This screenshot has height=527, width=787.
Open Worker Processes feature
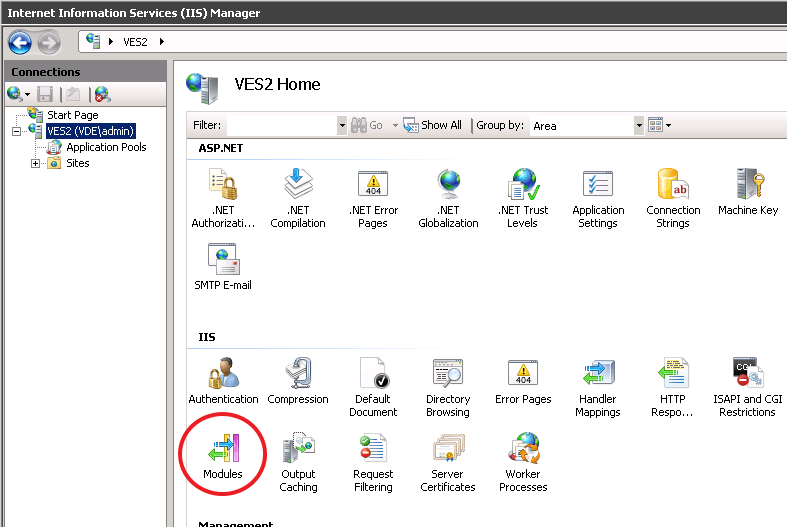coord(523,462)
